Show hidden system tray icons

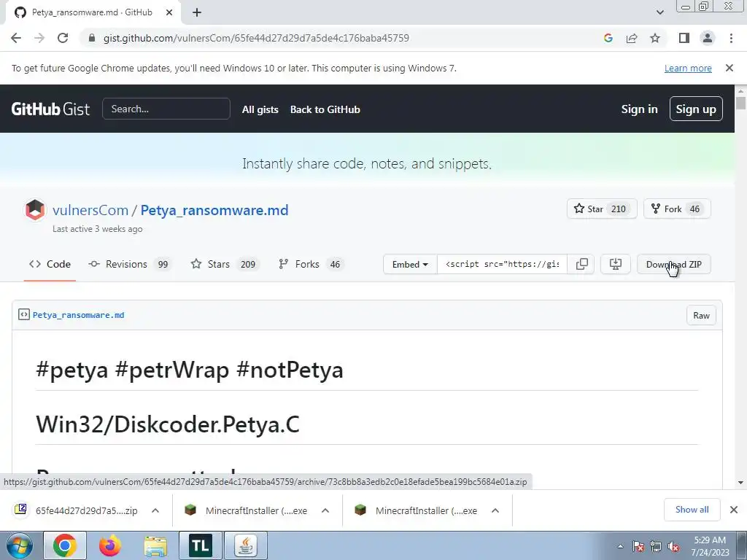[x=620, y=546]
